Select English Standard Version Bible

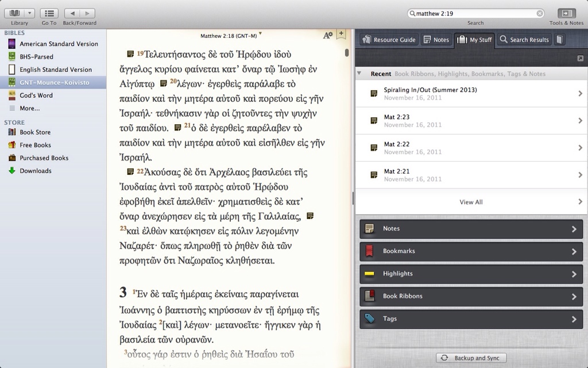55,70
